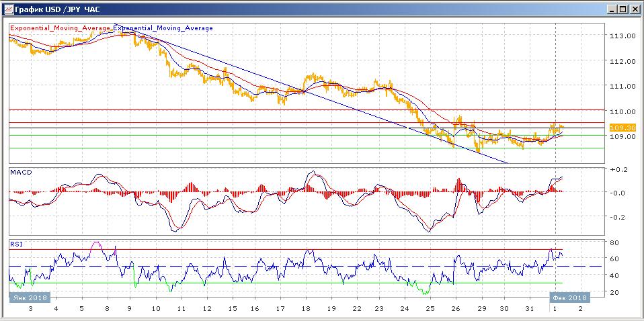Select the red Exponential_Moving_Average label
The image size is (644, 321).
pos(60,28)
